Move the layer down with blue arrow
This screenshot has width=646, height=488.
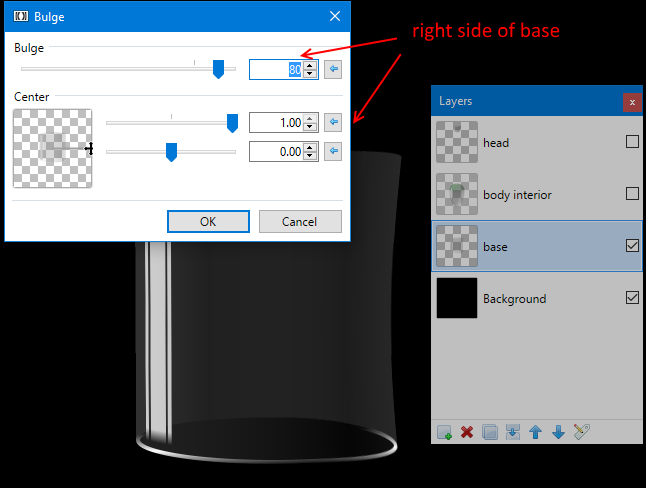[558, 432]
